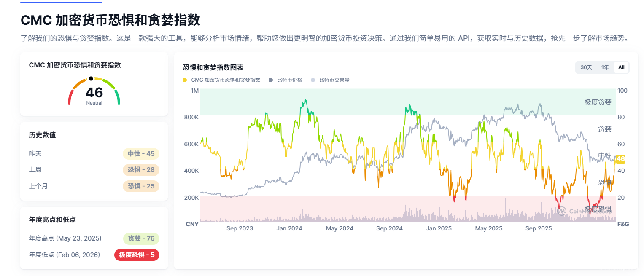Click the red 极度恐惧 - 5 badge
644x276 pixels.
pos(137,255)
